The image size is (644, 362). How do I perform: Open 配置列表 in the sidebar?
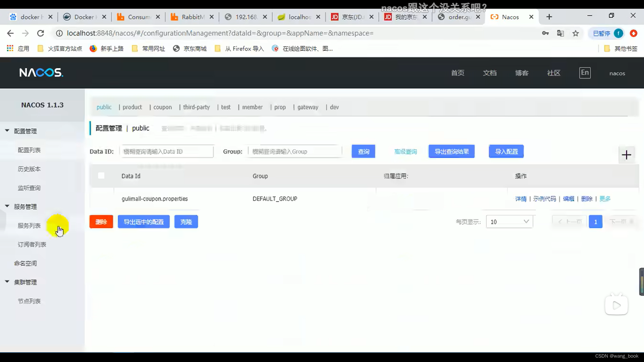(x=29, y=150)
